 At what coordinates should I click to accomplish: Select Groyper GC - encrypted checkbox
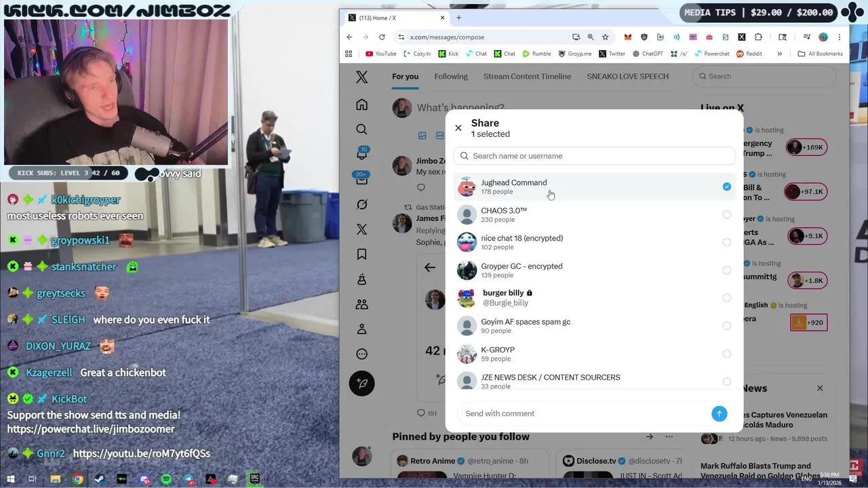pyautogui.click(x=726, y=270)
